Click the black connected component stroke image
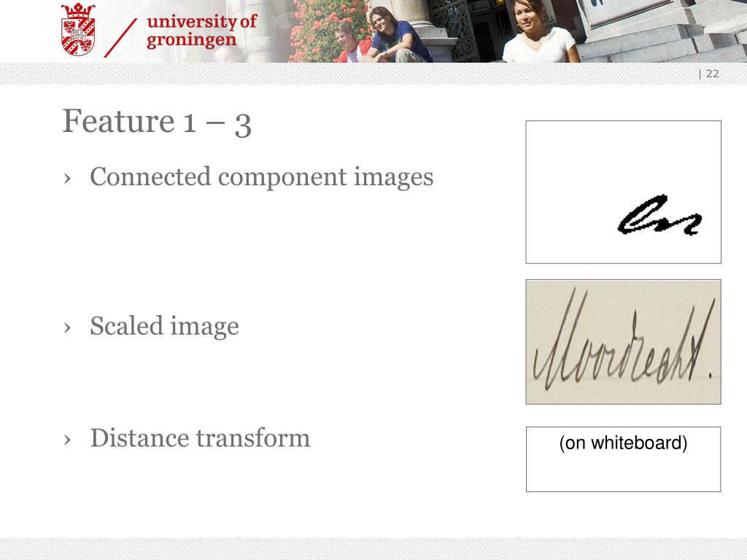747x560 pixels. coord(659,215)
